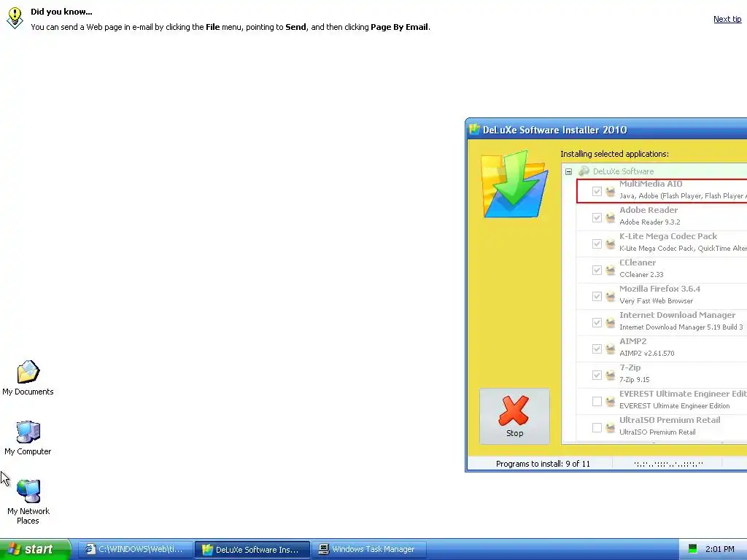747x560 pixels.
Task: Switch to DeLuXe Software Installer taskbar button
Action: click(252, 549)
